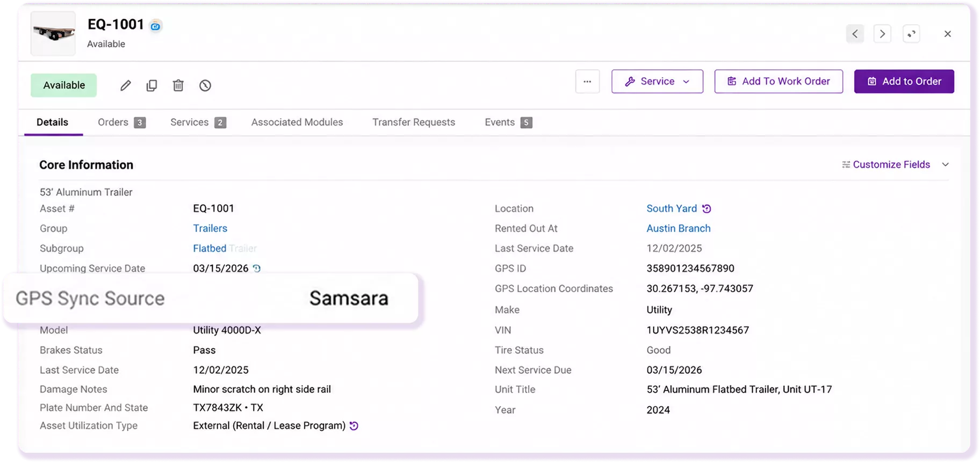Click the duplicate copy icon

point(152,85)
